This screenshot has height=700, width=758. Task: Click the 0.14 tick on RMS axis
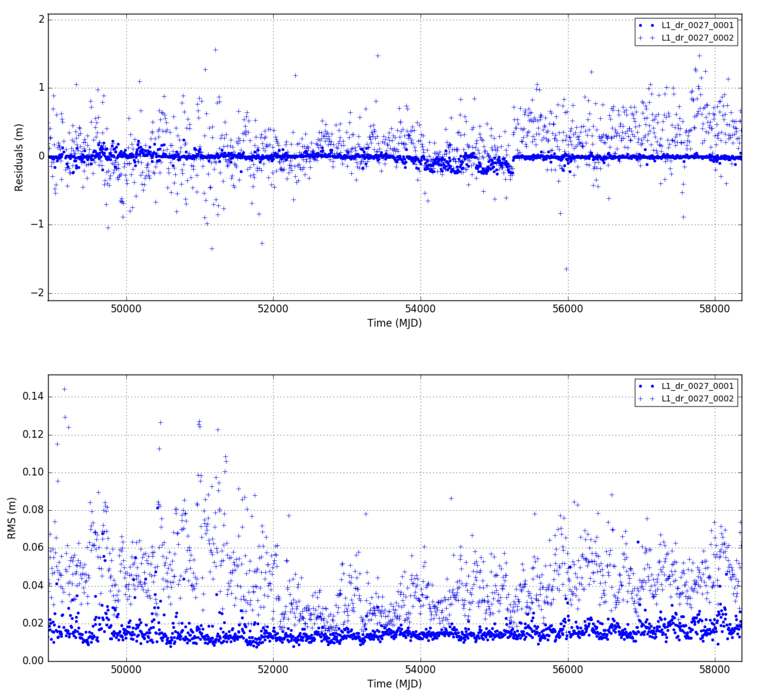tap(33, 396)
